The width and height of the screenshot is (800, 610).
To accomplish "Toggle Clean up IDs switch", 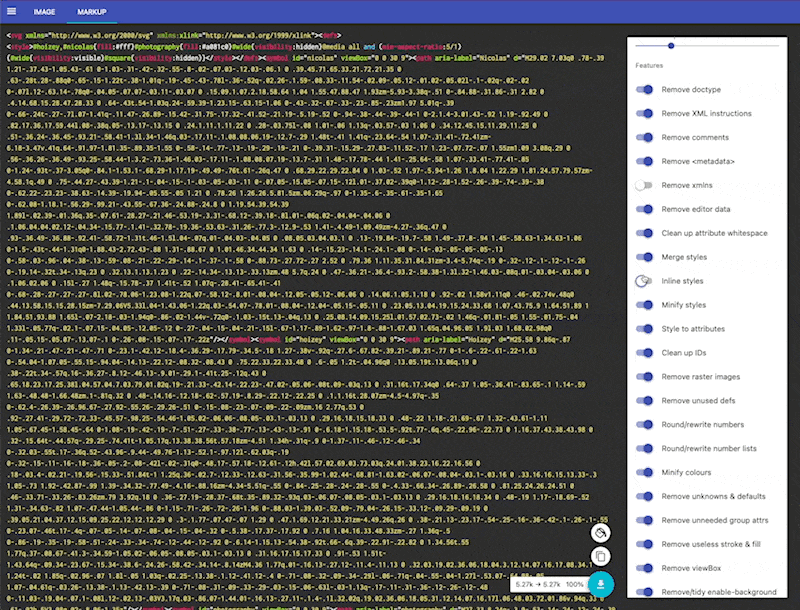I will [644, 353].
